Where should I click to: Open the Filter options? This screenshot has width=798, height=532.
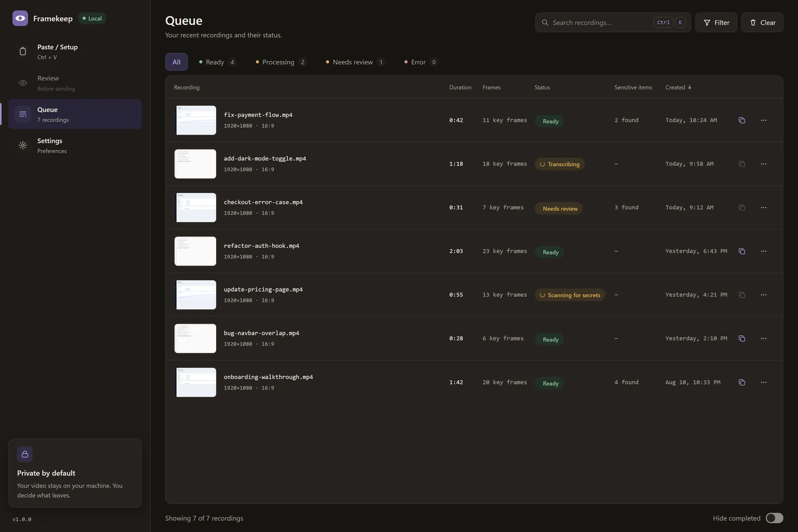pos(716,22)
